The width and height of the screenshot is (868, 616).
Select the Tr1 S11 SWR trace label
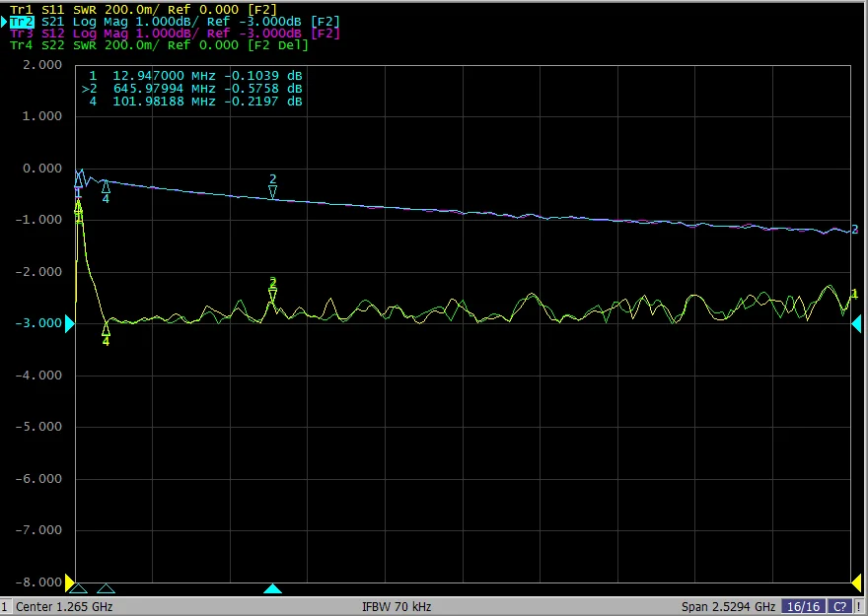(x=143, y=10)
